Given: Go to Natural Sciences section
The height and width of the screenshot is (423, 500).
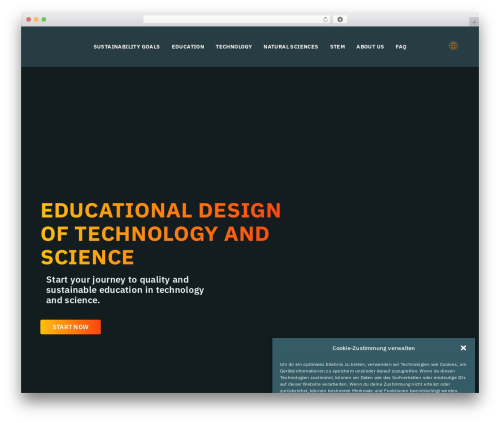Looking at the screenshot, I should point(291,47).
